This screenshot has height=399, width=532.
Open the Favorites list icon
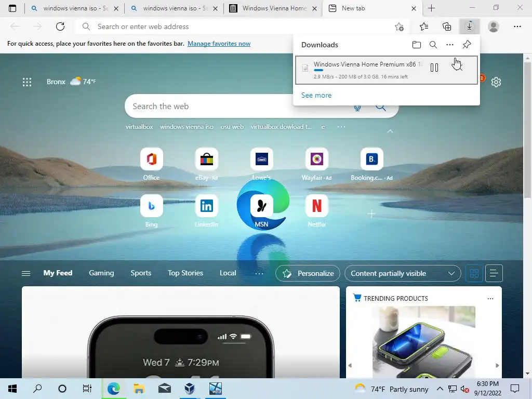(x=424, y=26)
